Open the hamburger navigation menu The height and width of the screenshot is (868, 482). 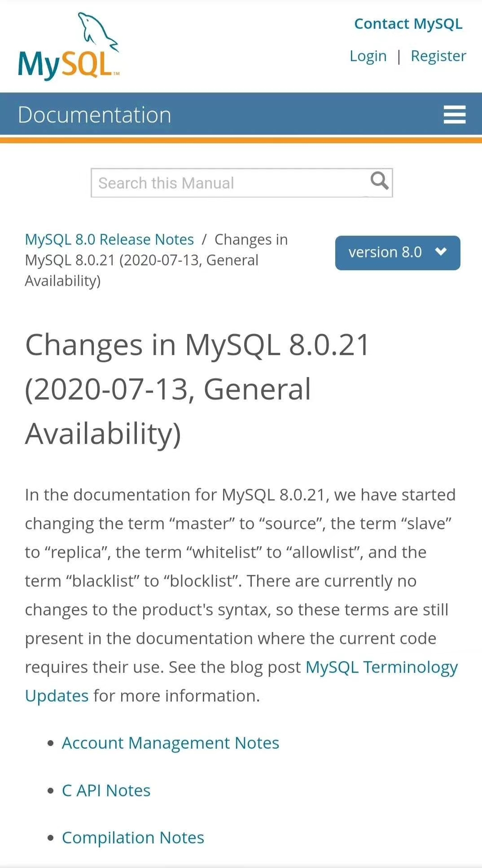(454, 114)
